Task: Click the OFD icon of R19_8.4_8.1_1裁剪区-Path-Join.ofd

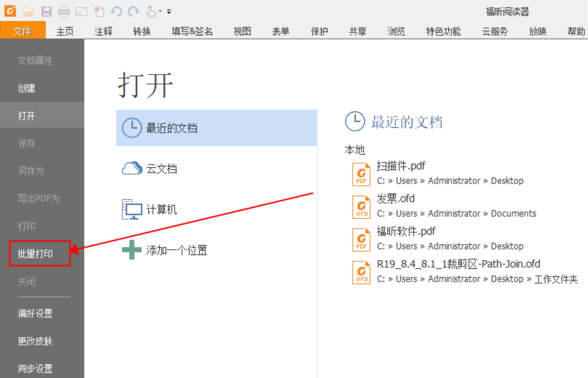Action: (361, 272)
